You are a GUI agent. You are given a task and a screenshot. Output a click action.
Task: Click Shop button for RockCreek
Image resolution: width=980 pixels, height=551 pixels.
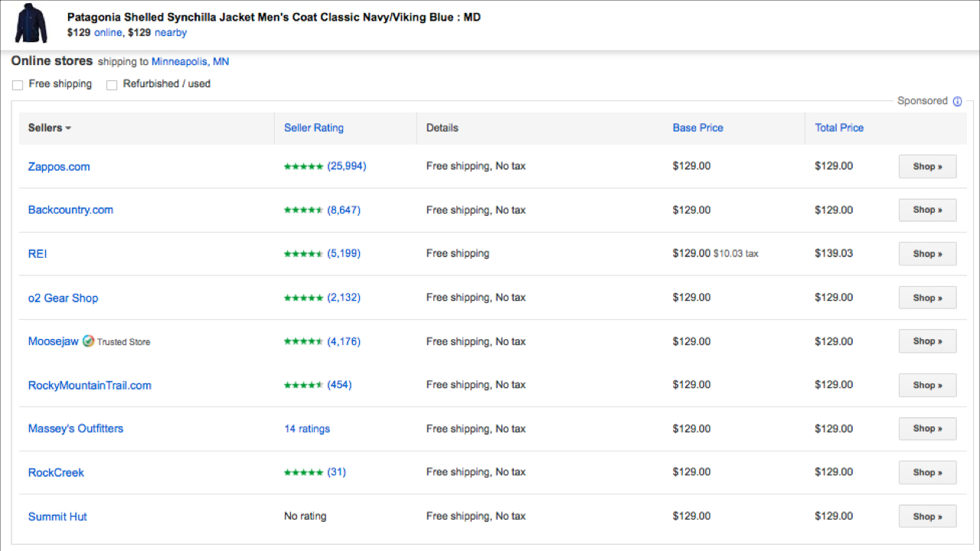tap(927, 472)
